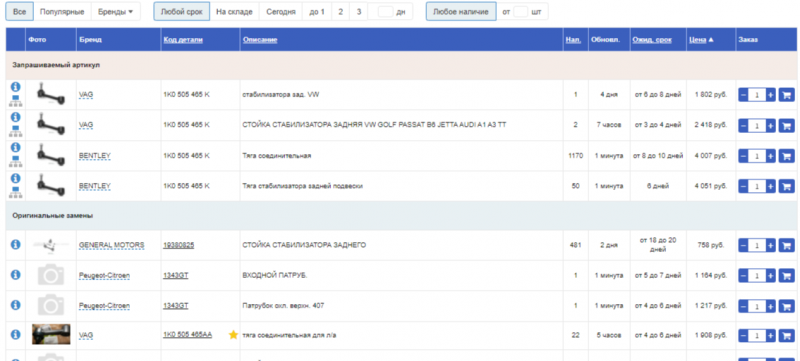Screen dimensions: 800x361
Task: Decrease quantity for the 4 007 руб. row
Action: (x=743, y=156)
